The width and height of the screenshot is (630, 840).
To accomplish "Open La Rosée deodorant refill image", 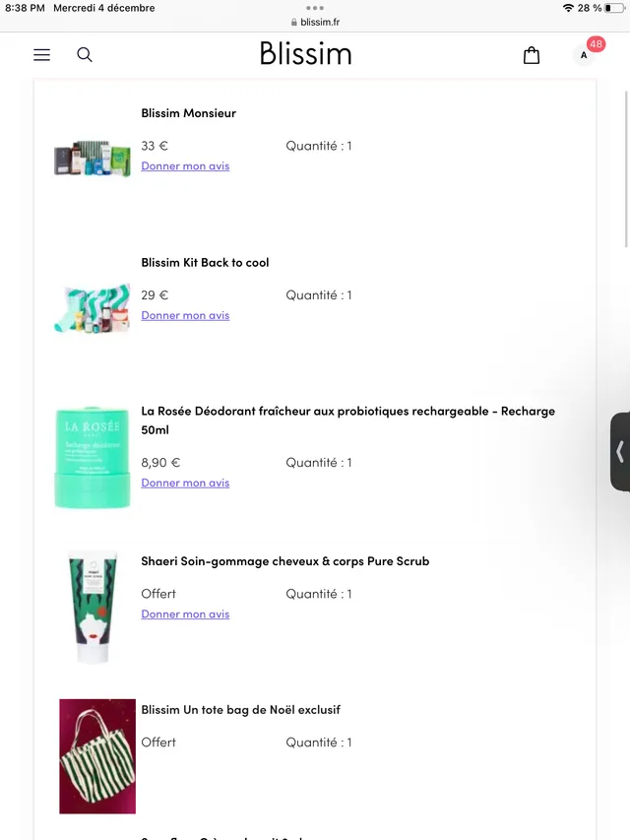I will click(x=93, y=456).
